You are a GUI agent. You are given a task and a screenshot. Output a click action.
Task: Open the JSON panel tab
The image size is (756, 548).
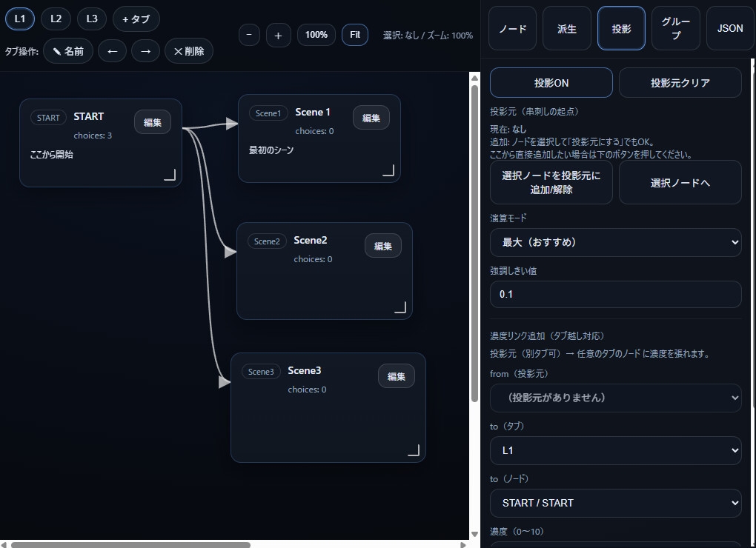(x=729, y=28)
